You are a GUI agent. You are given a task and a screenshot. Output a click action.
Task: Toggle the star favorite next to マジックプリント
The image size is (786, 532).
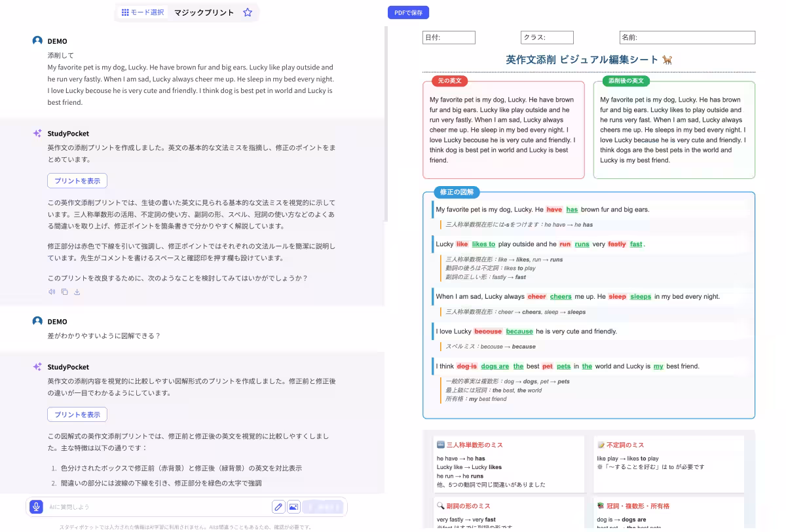pos(247,12)
